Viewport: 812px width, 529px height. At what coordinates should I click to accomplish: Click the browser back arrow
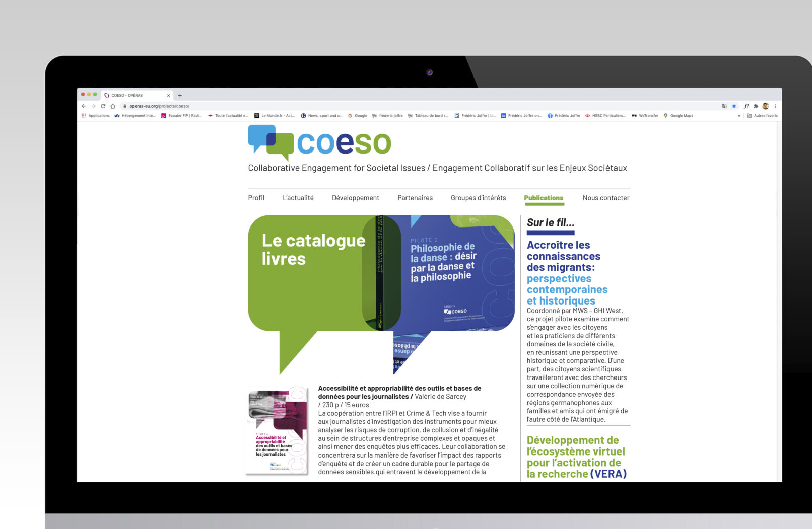click(x=84, y=106)
